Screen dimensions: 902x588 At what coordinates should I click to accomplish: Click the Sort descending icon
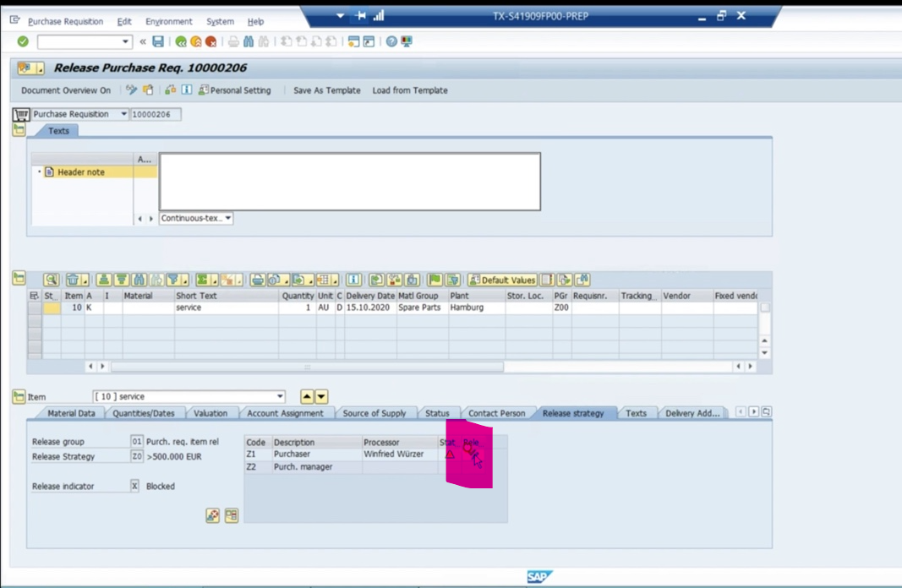(x=121, y=280)
